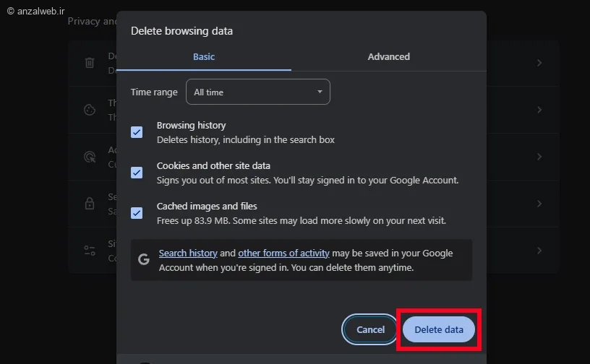
Task: Uncheck the Browsing history checkbox
Action: pos(137,132)
